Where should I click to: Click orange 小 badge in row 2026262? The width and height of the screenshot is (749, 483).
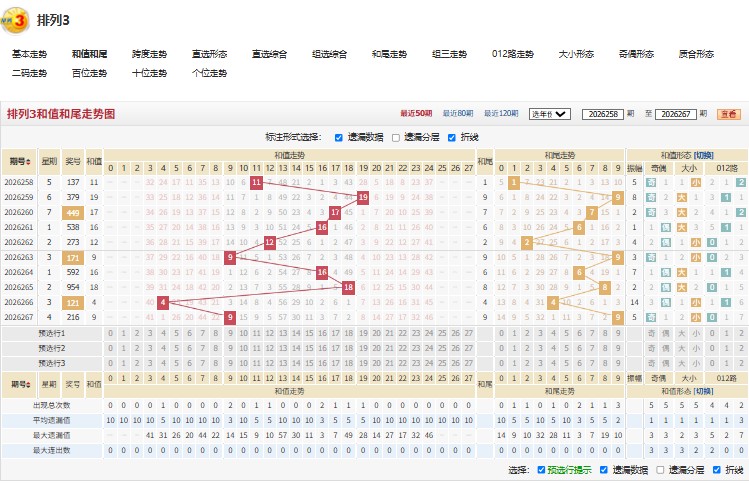click(696, 242)
